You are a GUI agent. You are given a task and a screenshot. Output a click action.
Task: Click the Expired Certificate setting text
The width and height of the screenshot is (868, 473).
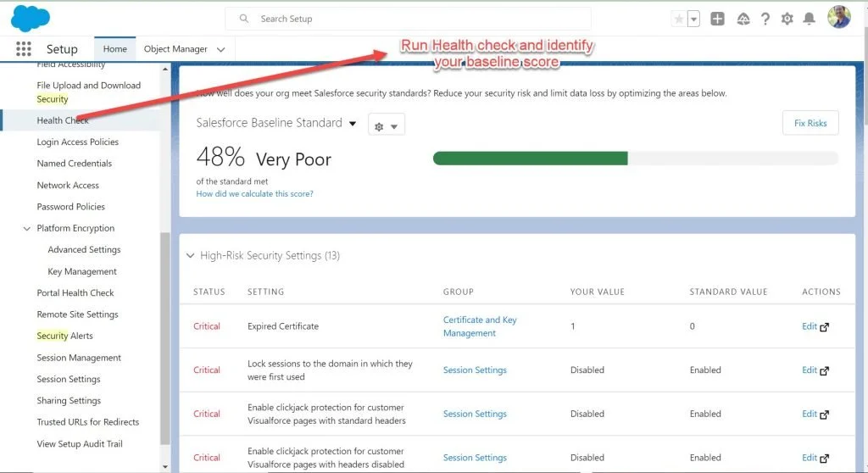[283, 326]
